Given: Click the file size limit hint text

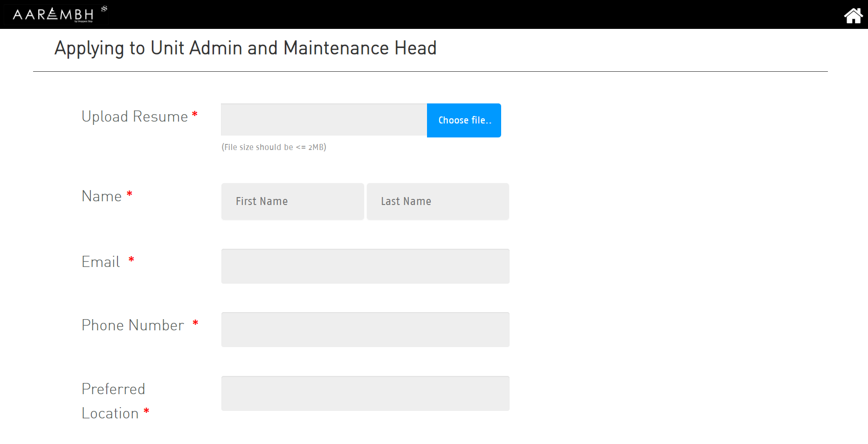Looking at the screenshot, I should pyautogui.click(x=274, y=147).
